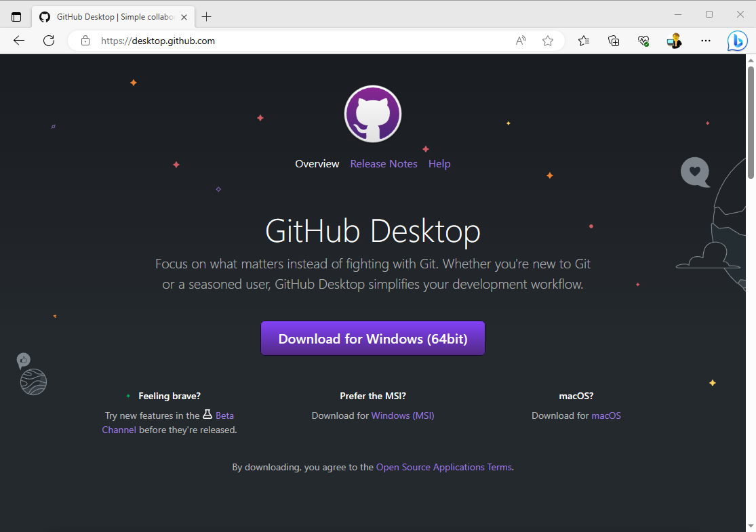View site information lock icon
Screen dimensions: 756x532
pyautogui.click(x=85, y=41)
